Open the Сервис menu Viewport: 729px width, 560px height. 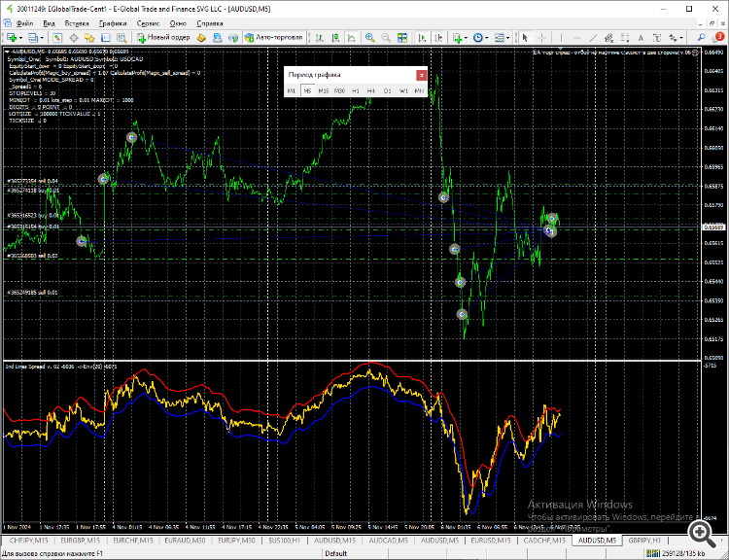149,23
